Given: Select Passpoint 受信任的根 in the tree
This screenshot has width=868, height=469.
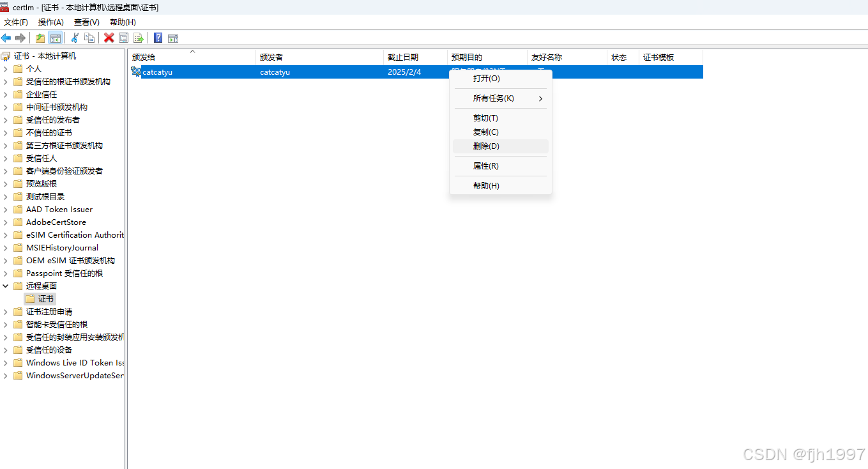Looking at the screenshot, I should (64, 273).
